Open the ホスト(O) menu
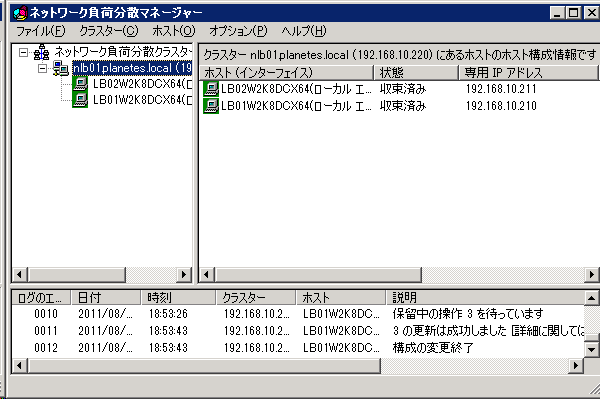 tap(174, 31)
